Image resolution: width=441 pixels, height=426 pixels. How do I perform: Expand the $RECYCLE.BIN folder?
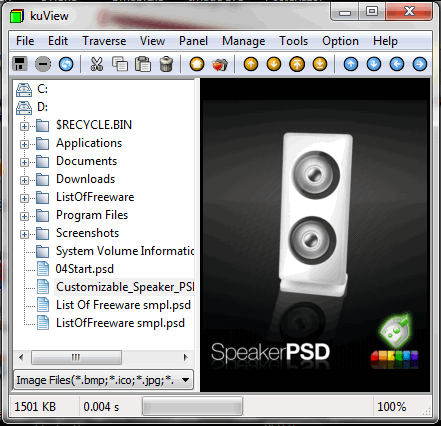point(24,126)
